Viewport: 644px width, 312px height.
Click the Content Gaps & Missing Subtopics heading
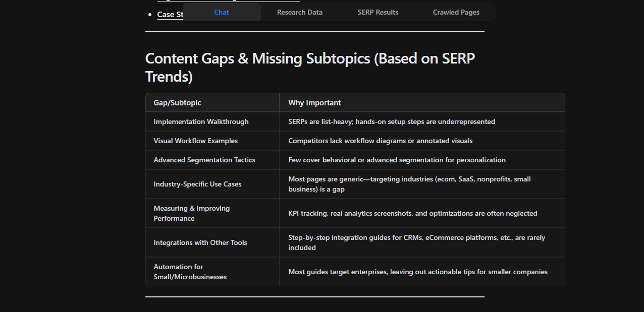(309, 67)
